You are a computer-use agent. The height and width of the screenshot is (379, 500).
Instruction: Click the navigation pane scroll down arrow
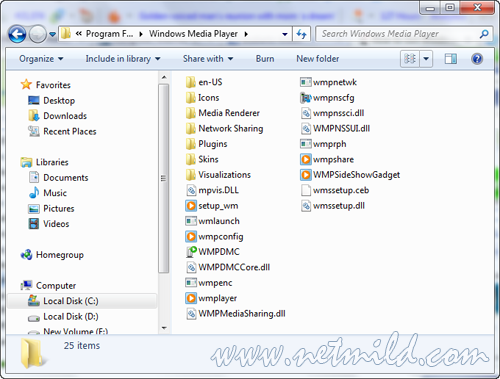164,328
